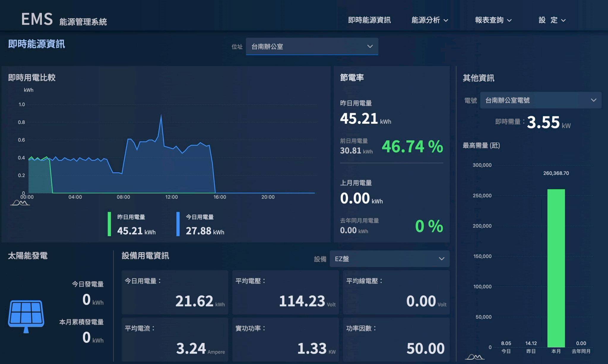
Task: Click the chart icon under 最高需量 bar chart
Action: coord(474,357)
